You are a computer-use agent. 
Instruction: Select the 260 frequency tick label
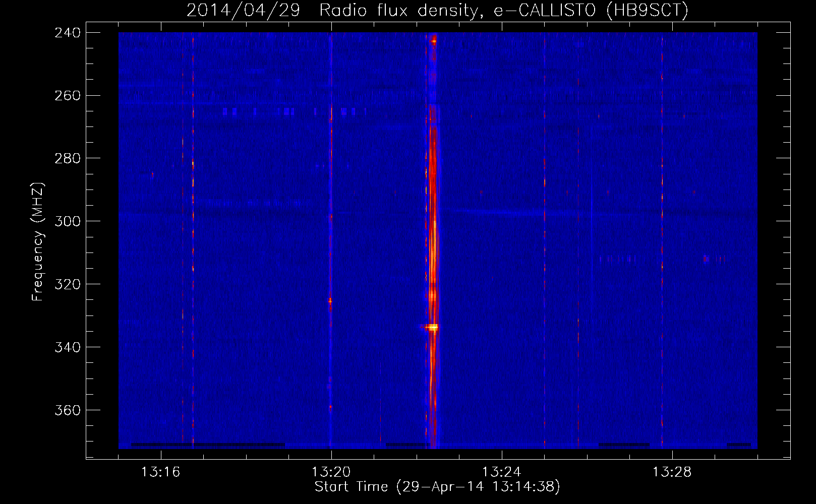(68, 95)
